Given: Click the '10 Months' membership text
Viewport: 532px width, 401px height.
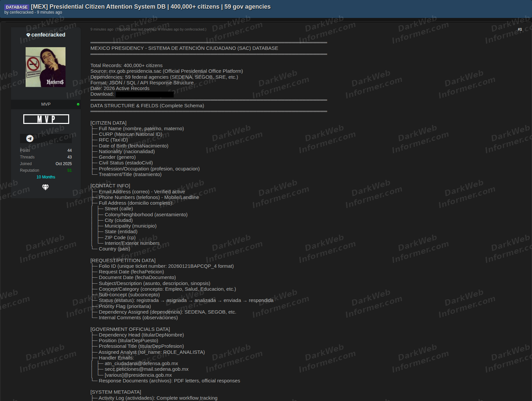Looking at the screenshot, I should [x=46, y=177].
